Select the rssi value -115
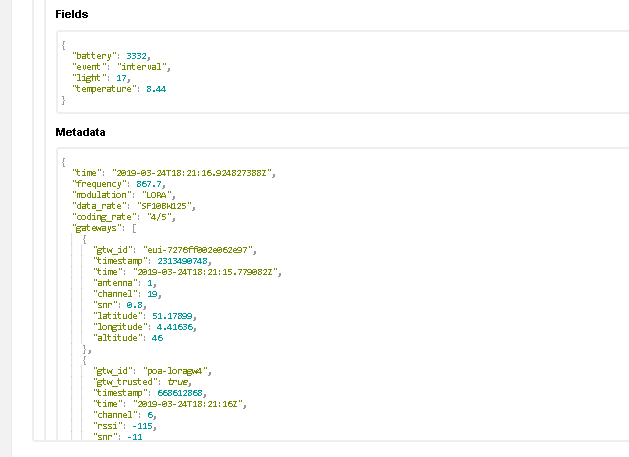 click(142, 426)
